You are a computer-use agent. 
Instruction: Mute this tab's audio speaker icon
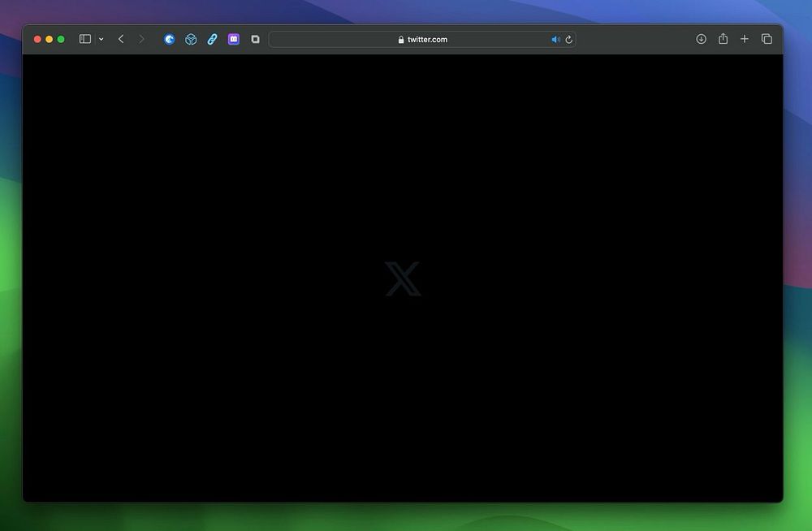(x=555, y=39)
